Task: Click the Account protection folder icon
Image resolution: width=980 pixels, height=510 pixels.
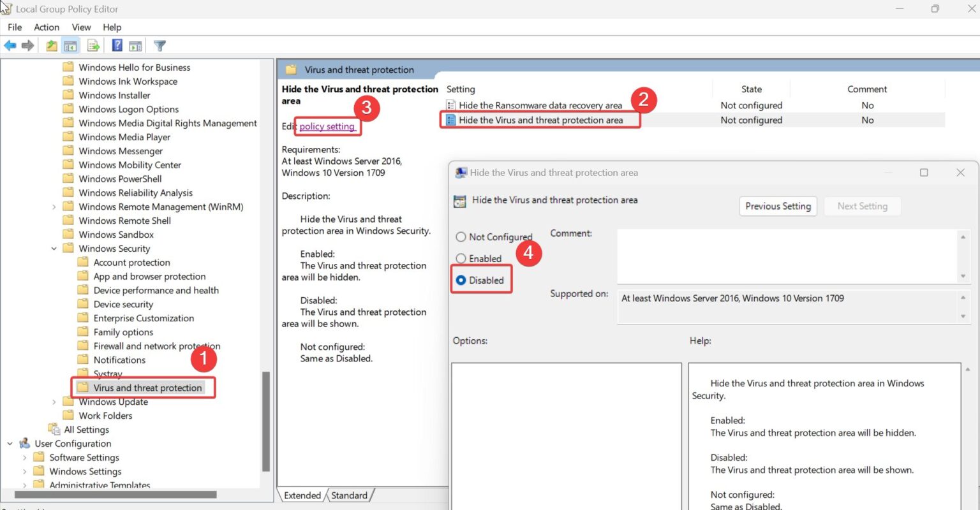Action: [x=83, y=263]
